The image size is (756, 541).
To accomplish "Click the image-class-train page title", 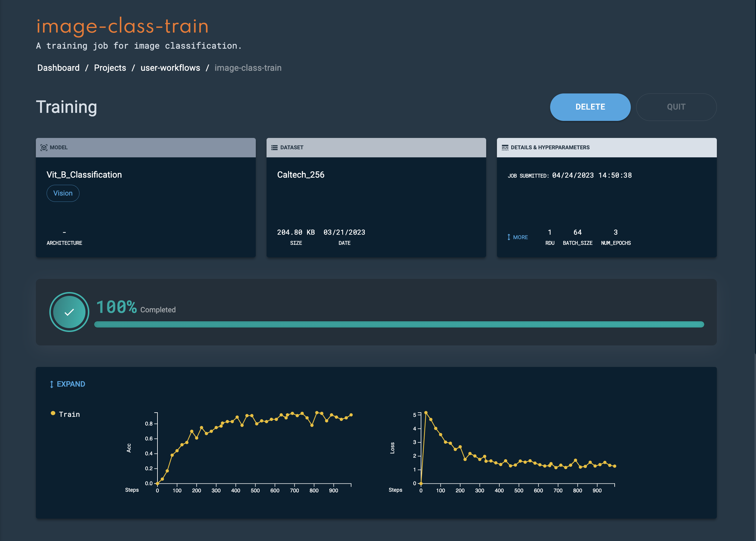I will 122,26.
